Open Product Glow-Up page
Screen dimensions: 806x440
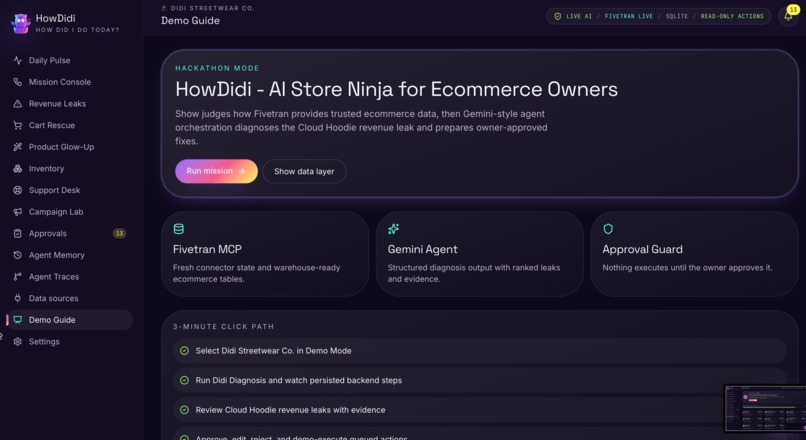(x=69, y=146)
